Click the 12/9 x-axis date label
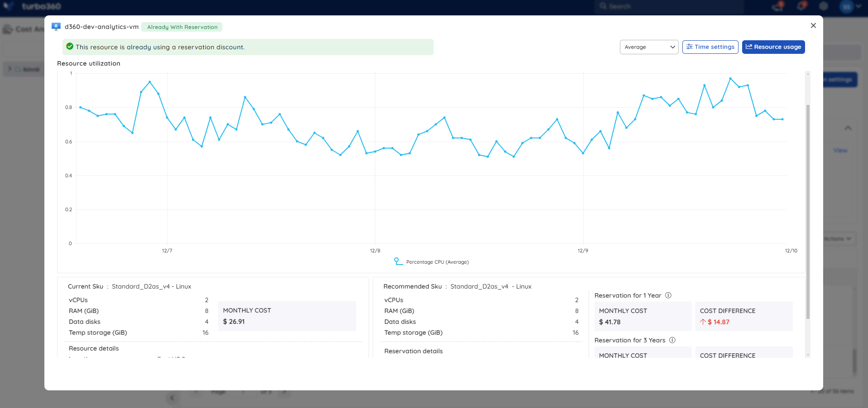This screenshot has width=868, height=408. pos(583,251)
